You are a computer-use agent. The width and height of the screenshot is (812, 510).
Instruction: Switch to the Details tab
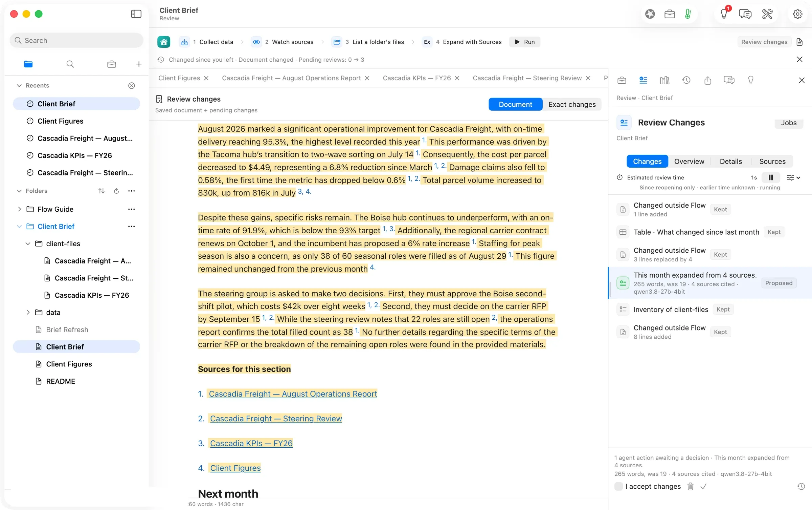point(730,162)
